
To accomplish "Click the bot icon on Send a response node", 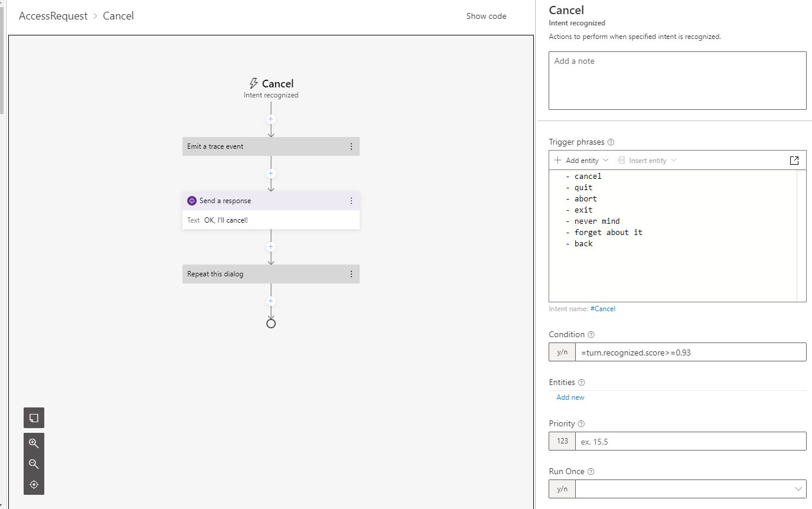I will [x=191, y=201].
